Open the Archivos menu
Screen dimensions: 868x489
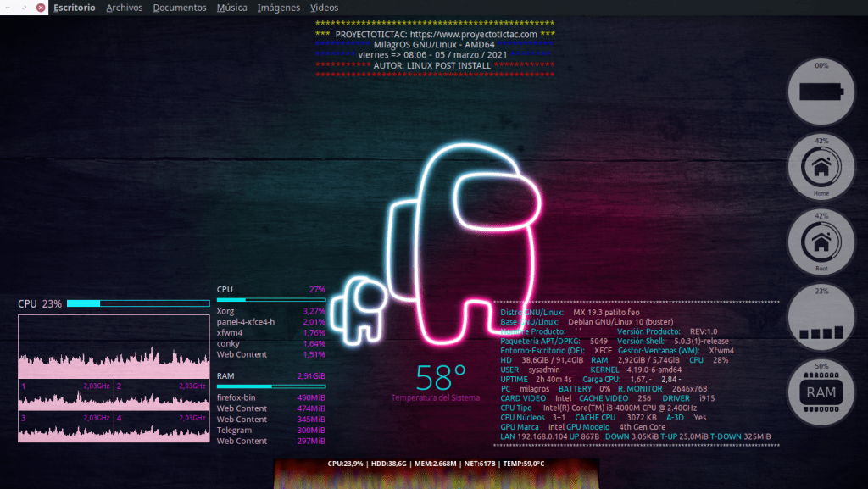[125, 8]
